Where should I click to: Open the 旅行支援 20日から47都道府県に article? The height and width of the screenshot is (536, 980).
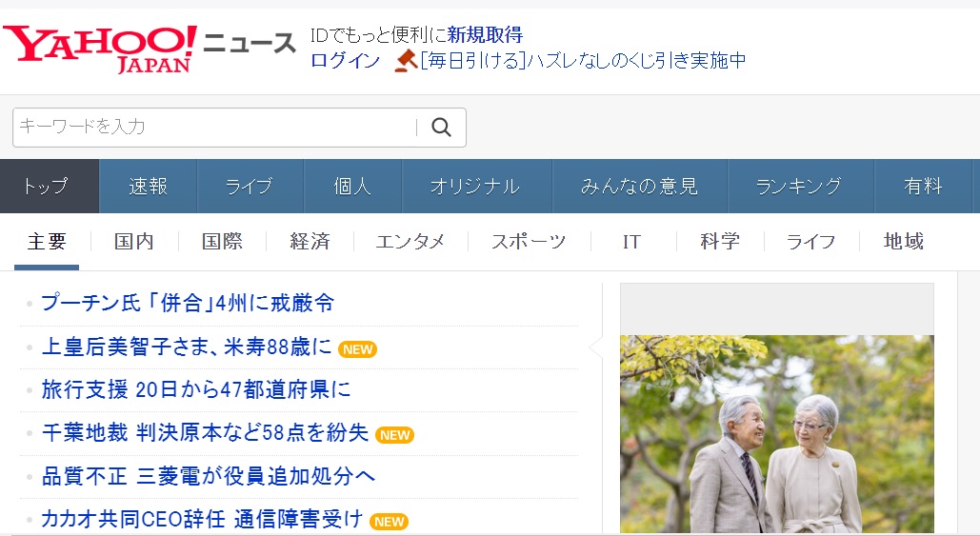(x=196, y=389)
